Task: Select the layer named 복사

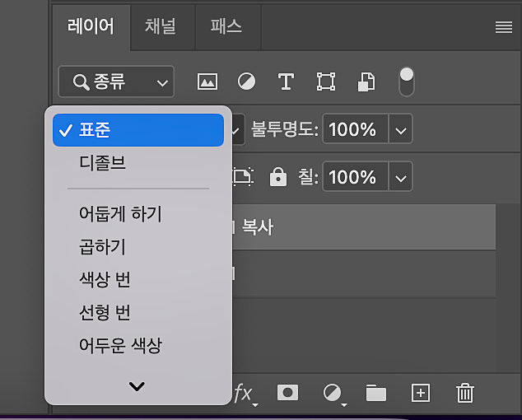Action: point(364,227)
